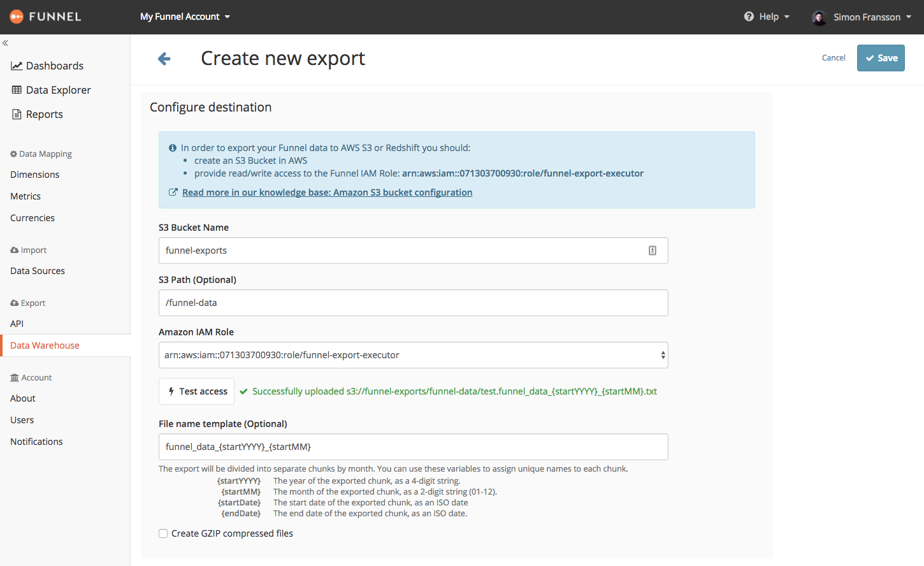924x566 pixels.
Task: Open Data Explorer in the sidebar
Action: point(58,90)
